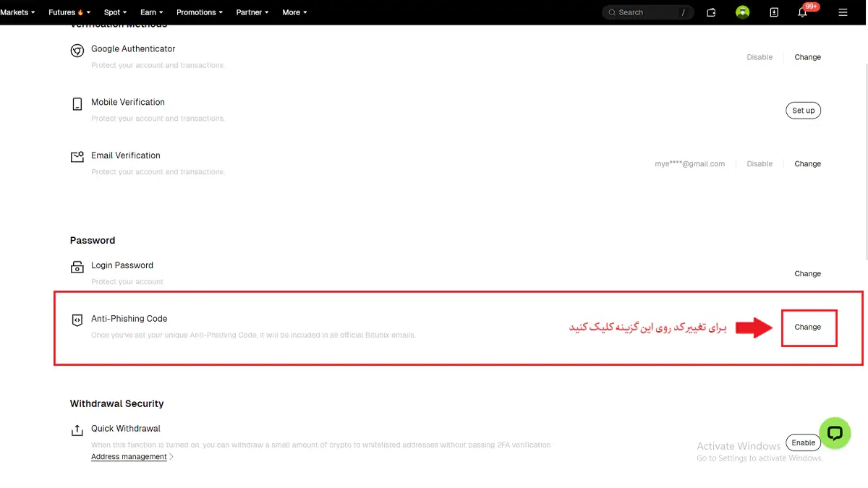This screenshot has width=868, height=488.
Task: Set up Mobile Verification
Action: pyautogui.click(x=803, y=111)
